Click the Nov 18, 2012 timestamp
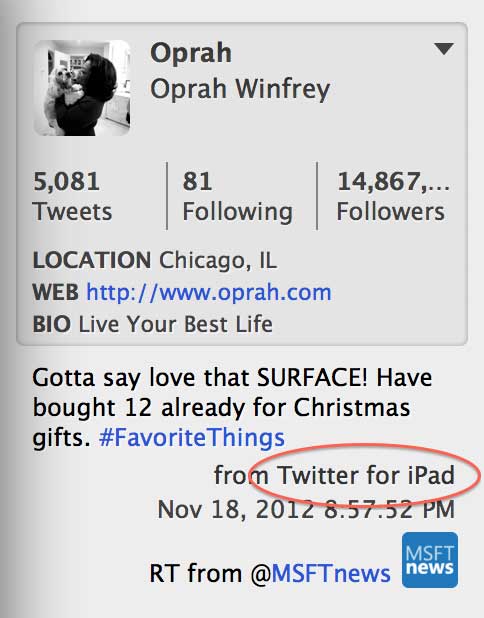The width and height of the screenshot is (484, 618). point(306,509)
